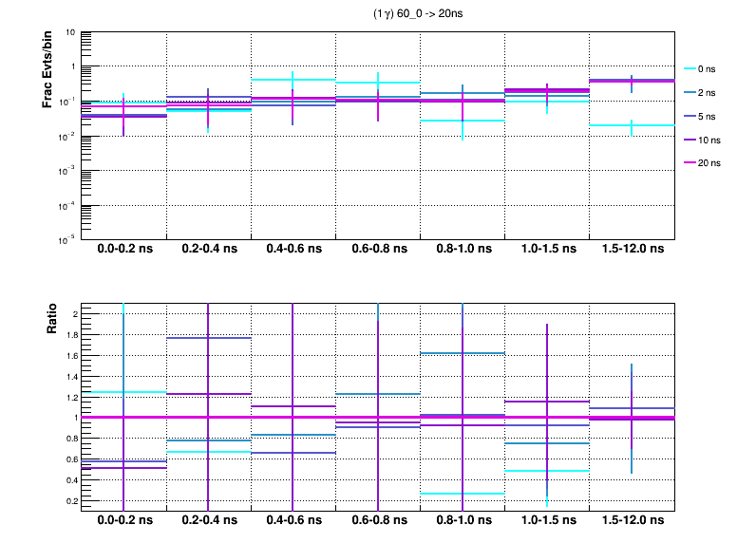Click '0.8-1.0 ns' label under ratio plot
The image size is (756, 543).
pyautogui.click(x=463, y=521)
